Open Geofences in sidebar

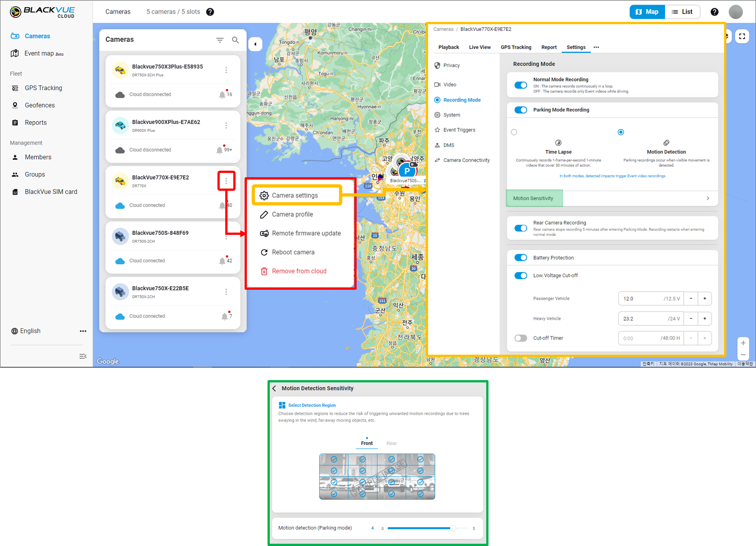(33, 105)
